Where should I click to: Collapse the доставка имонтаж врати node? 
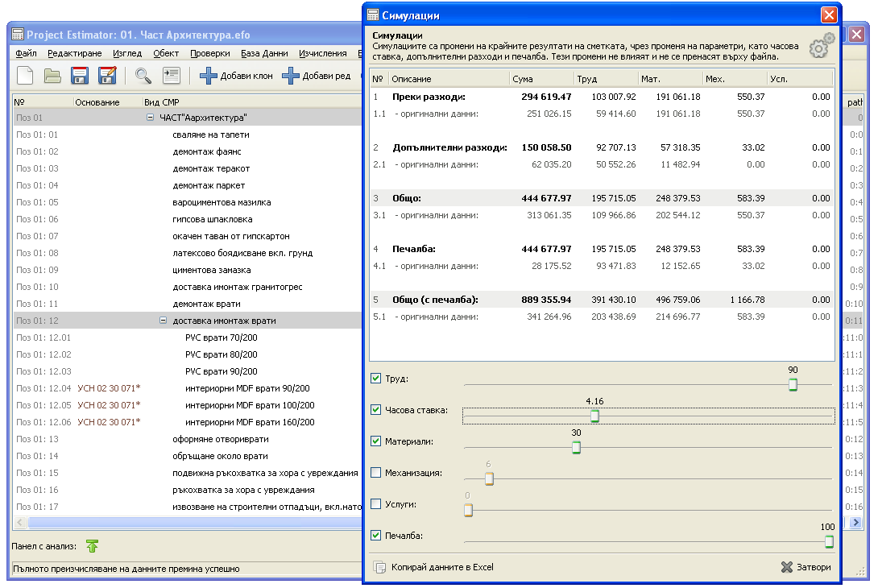(x=164, y=321)
